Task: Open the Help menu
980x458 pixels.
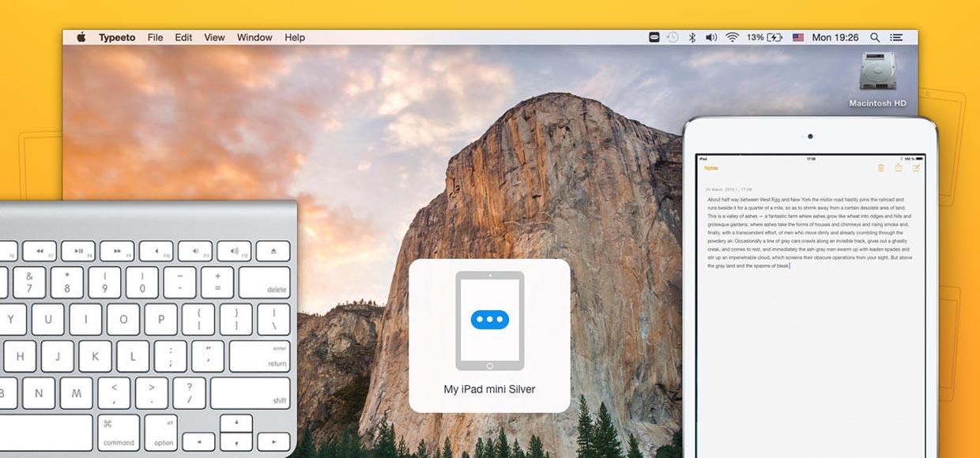Action: click(x=295, y=37)
